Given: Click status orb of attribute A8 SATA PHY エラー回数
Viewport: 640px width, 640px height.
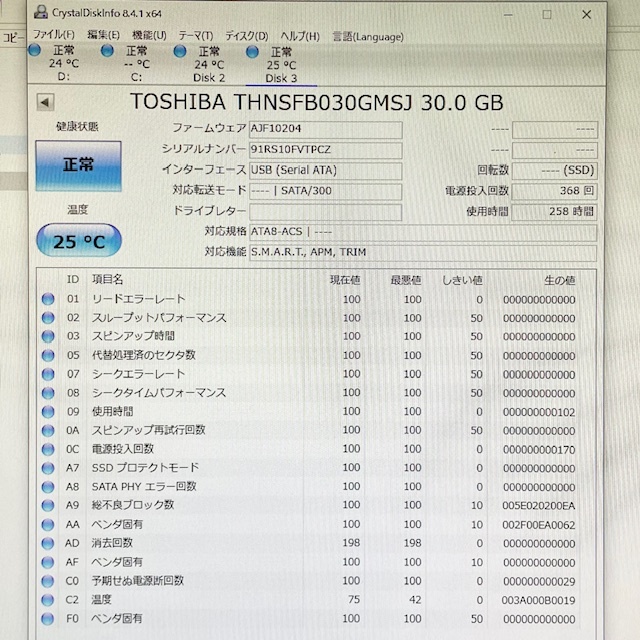Looking at the screenshot, I should [x=48, y=487].
